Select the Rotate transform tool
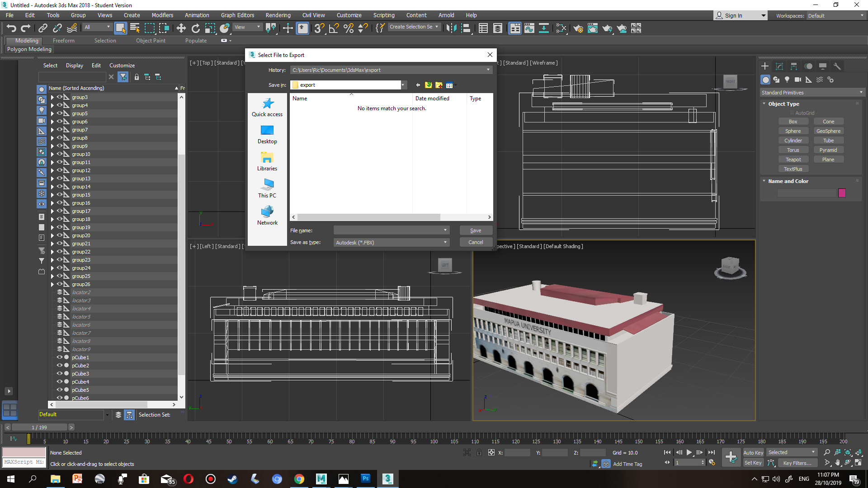The height and width of the screenshot is (488, 868). click(x=195, y=28)
